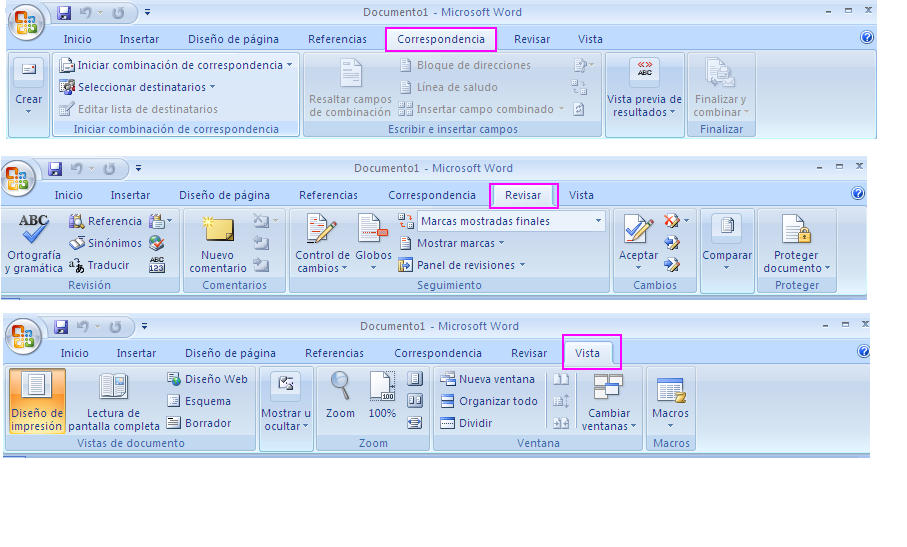Screen dimensions: 907x547
Task: Click reset window position icon beside Dividir
Action: pos(561,423)
